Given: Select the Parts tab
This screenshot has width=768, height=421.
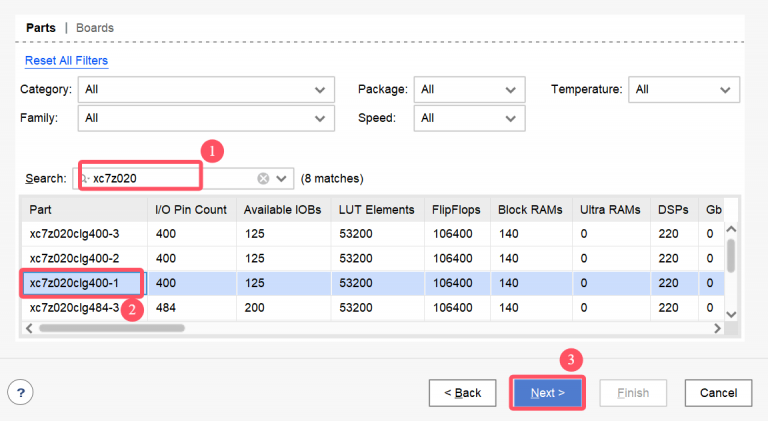Looking at the screenshot, I should click(40, 28).
